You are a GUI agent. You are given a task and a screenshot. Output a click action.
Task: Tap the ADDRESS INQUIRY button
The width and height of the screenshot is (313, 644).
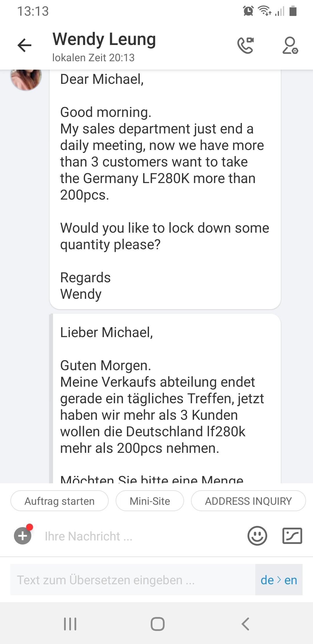tap(248, 501)
